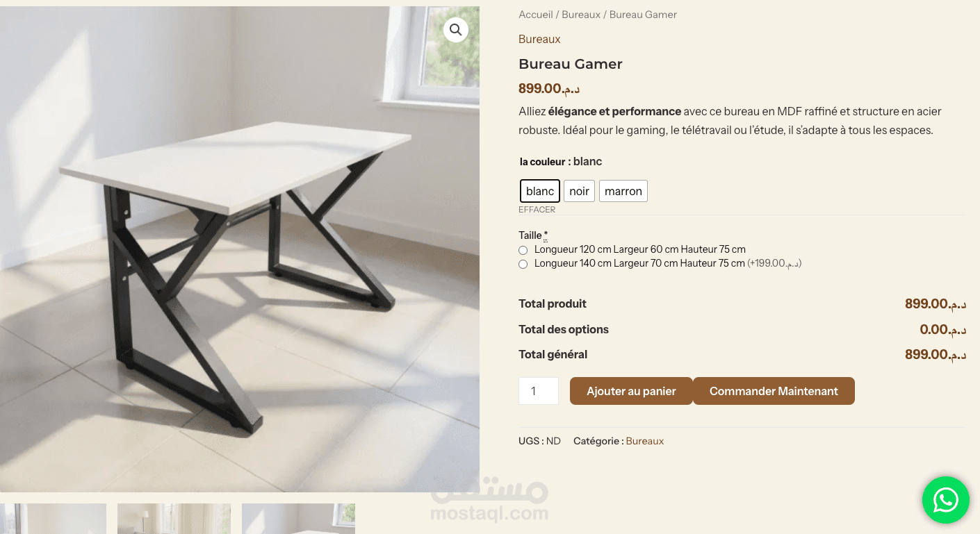View the first gallery thumbnail
The image size is (980, 534).
click(53, 519)
